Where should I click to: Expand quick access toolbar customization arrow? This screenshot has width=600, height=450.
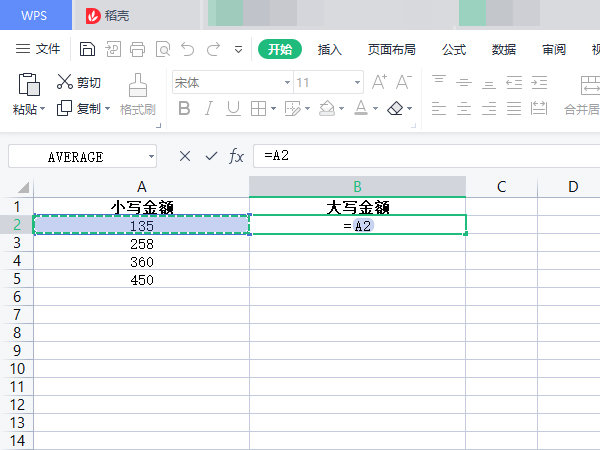pos(238,50)
